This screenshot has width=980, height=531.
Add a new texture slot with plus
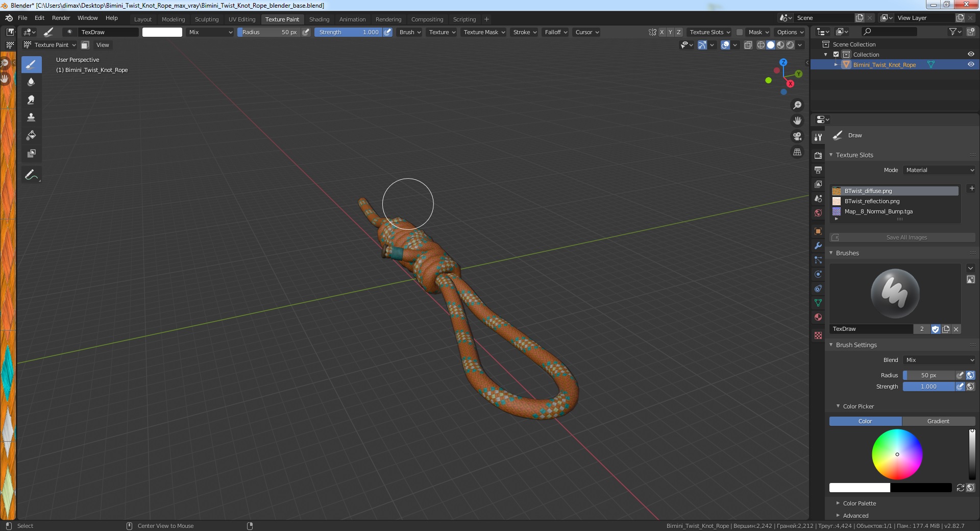pyautogui.click(x=972, y=188)
